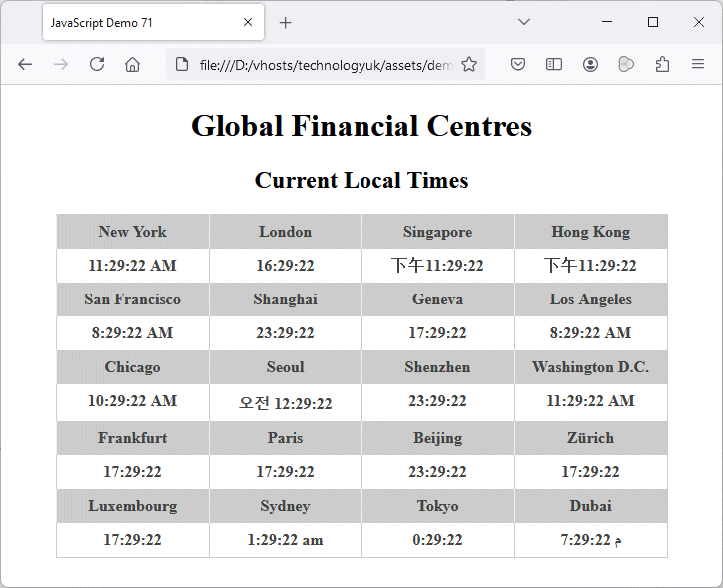Click the Singapore header cell
This screenshot has height=588, width=723.
[438, 232]
